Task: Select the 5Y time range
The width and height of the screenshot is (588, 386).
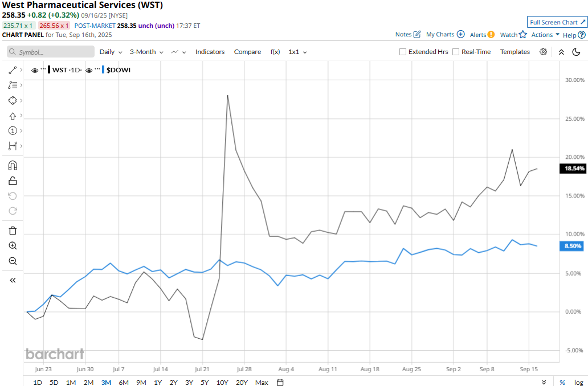Action: [x=205, y=382]
